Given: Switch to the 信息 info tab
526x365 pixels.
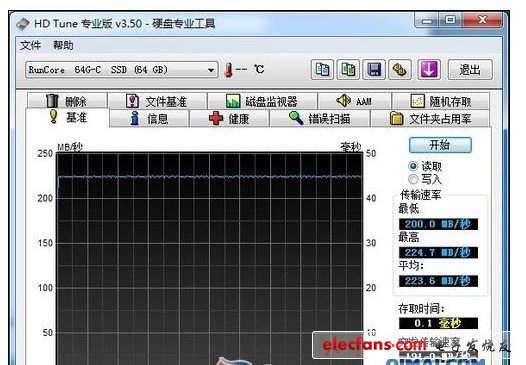Looking at the screenshot, I should (x=149, y=119).
